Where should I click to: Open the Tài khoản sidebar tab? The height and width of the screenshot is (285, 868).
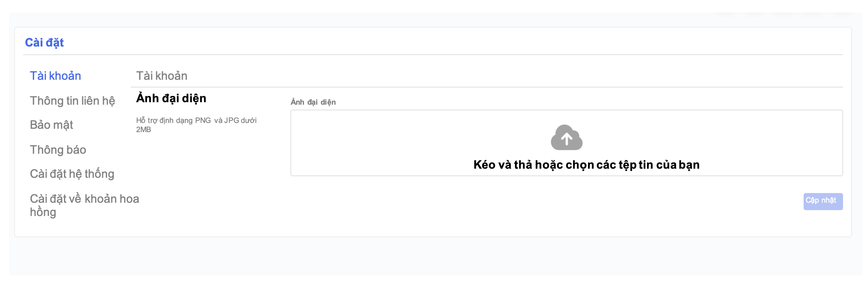click(55, 76)
